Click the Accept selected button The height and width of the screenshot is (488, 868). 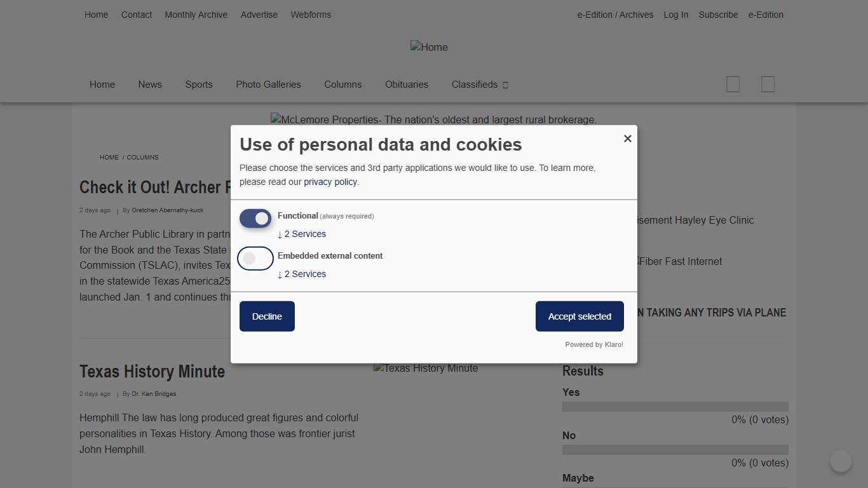click(580, 316)
